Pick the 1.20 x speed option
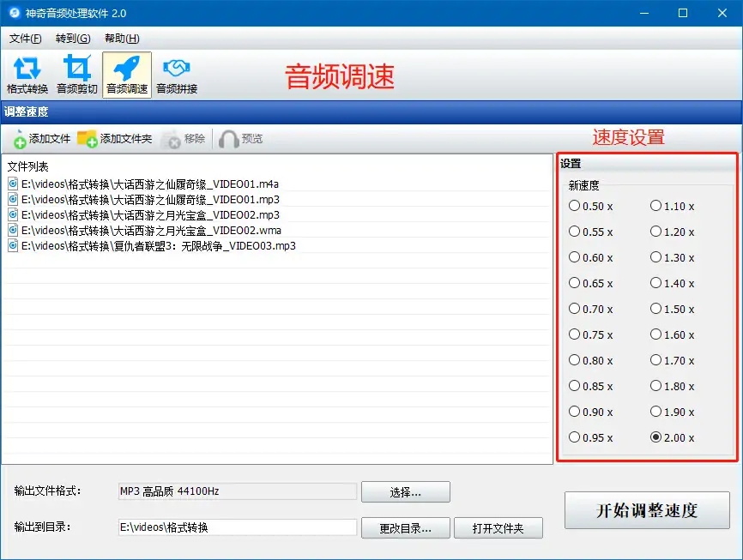 coord(656,232)
